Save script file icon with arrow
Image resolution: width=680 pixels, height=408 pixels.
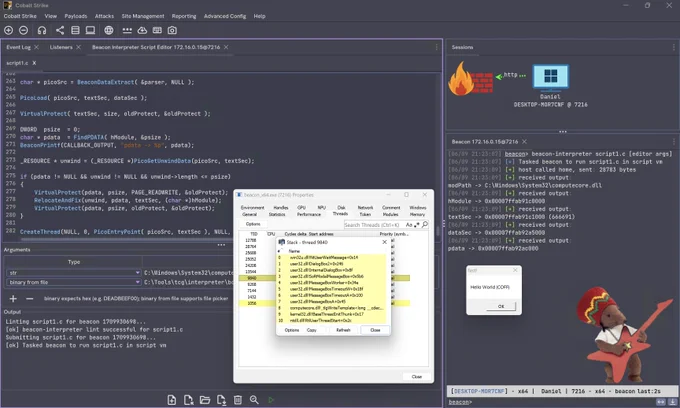point(221,400)
